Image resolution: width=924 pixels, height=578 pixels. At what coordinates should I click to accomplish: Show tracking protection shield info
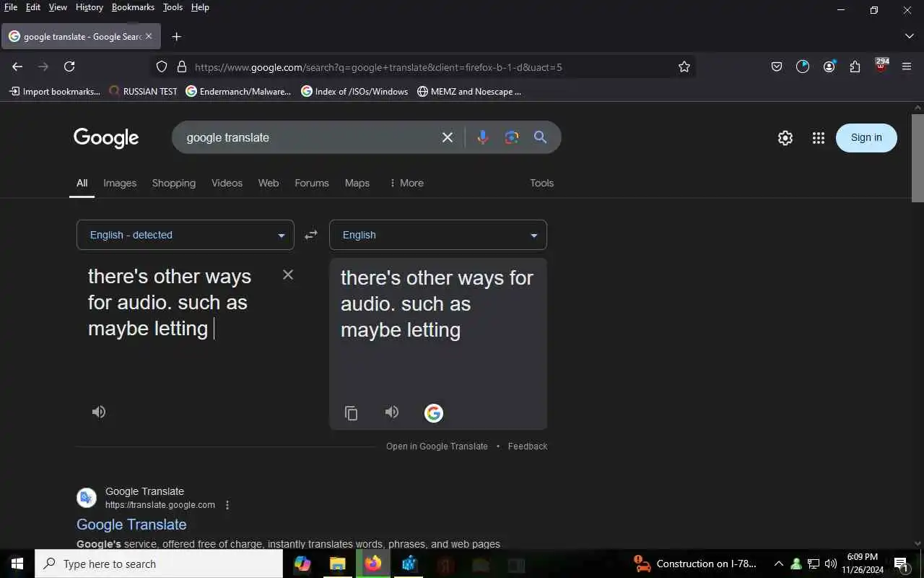[162, 66]
